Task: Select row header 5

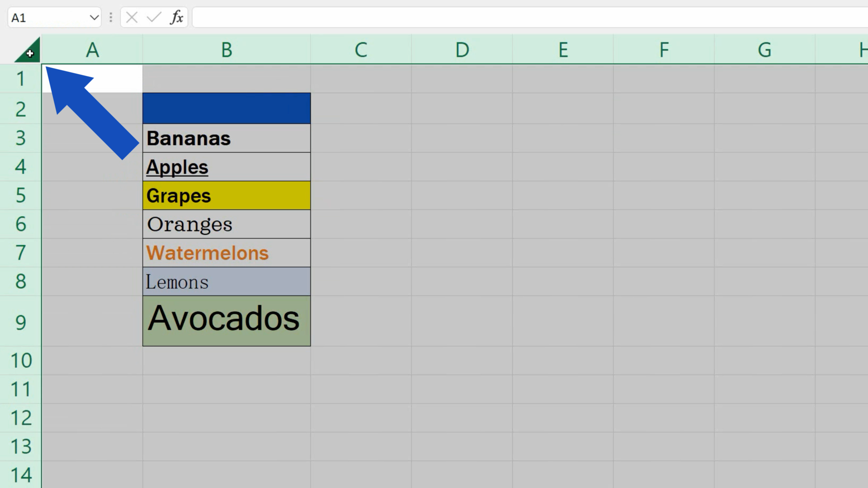Action: 20,195
